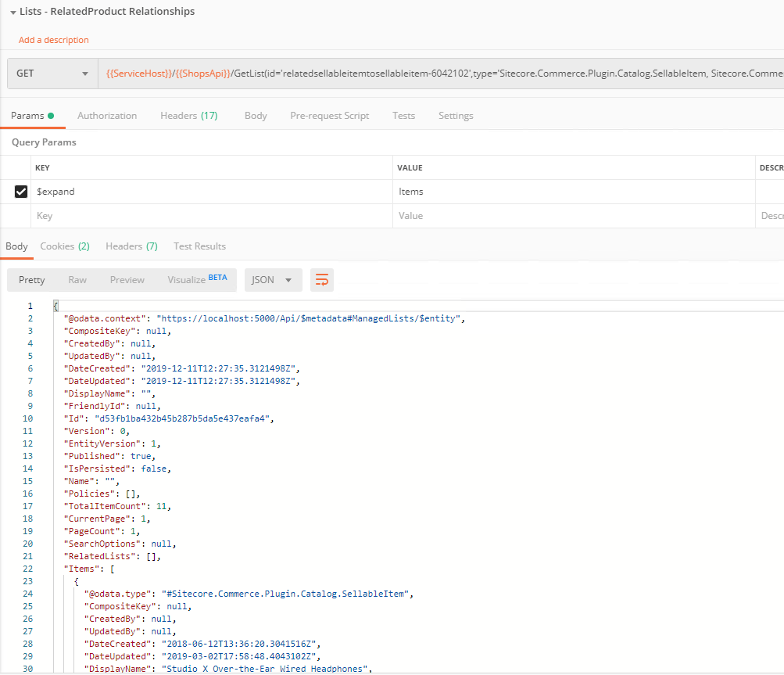This screenshot has height=675, width=784.
Task: Click the Items value cell
Action: [574, 192]
